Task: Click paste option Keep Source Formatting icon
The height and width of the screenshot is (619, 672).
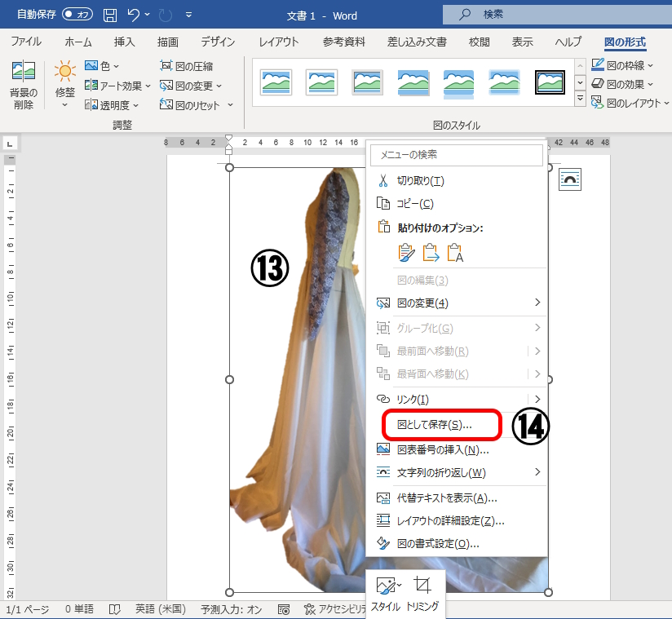Action: (x=406, y=253)
